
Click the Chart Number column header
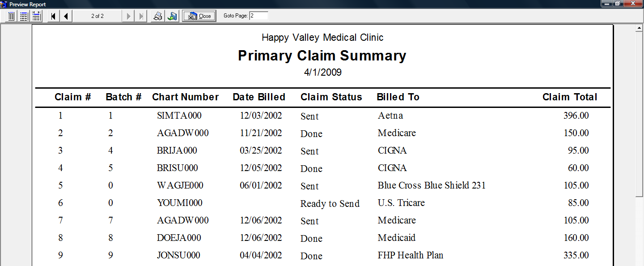[186, 97]
